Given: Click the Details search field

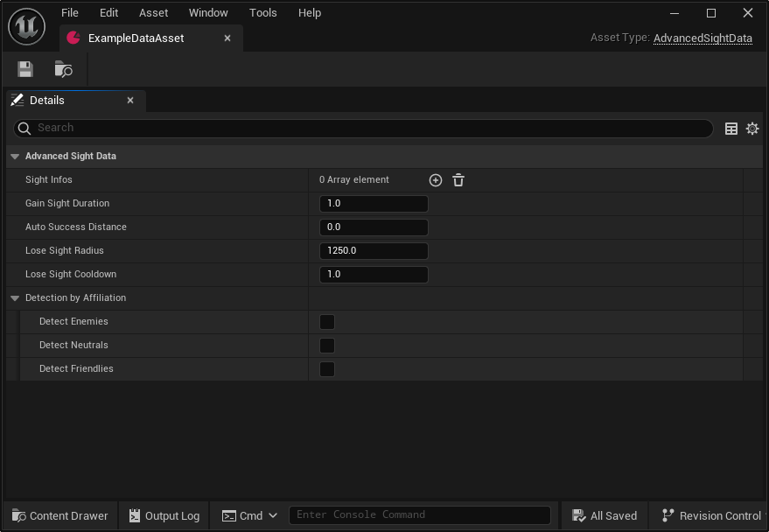Looking at the screenshot, I should click(363, 129).
